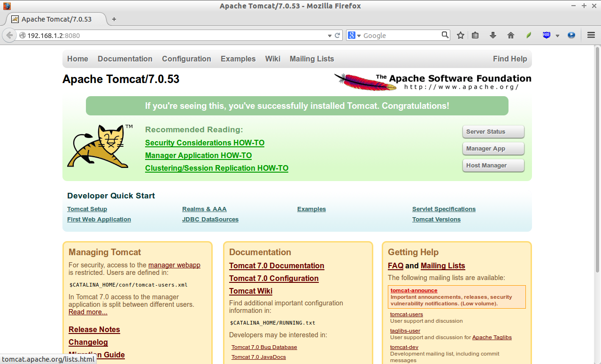This screenshot has width=601, height=364.
Task: Click the Firefox icon in title bar
Action: point(7,6)
